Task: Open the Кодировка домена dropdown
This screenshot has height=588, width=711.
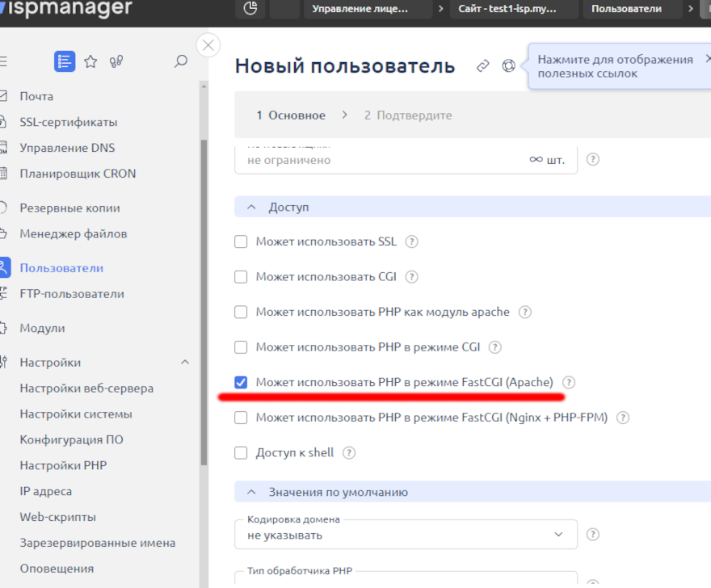Action: point(557,534)
